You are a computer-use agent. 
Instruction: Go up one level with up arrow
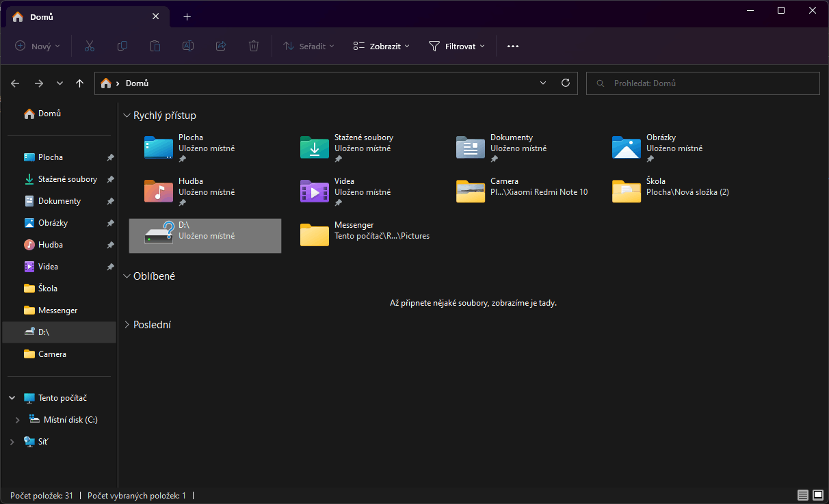(80, 83)
